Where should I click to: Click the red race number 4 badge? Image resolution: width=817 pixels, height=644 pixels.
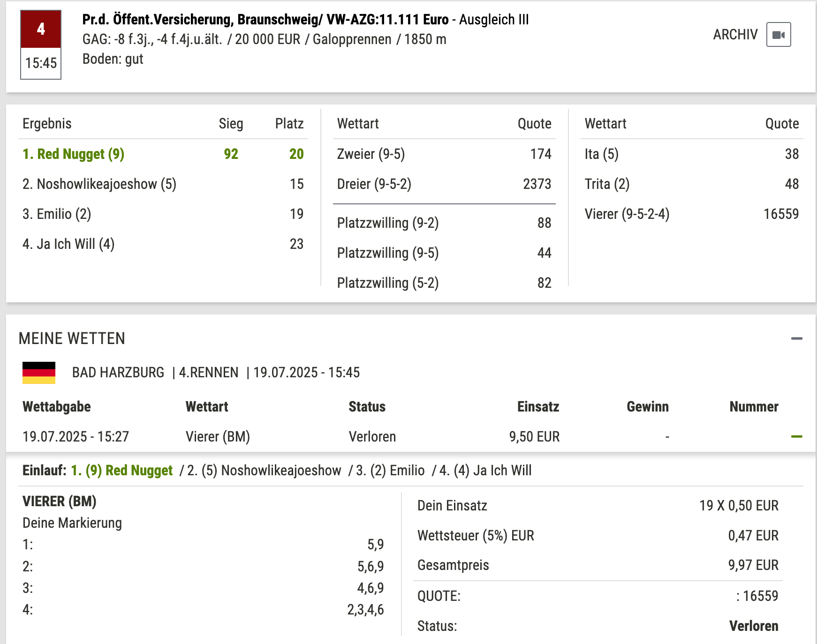point(41,29)
